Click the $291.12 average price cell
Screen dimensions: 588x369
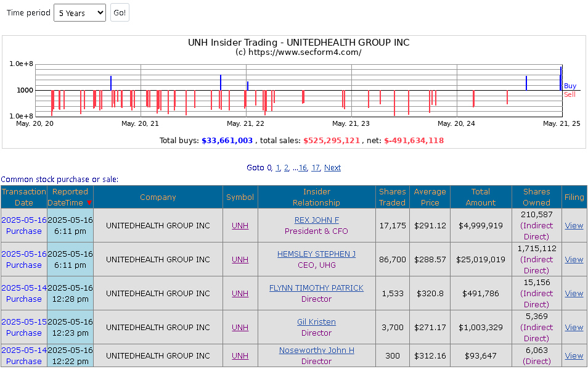tap(430, 226)
